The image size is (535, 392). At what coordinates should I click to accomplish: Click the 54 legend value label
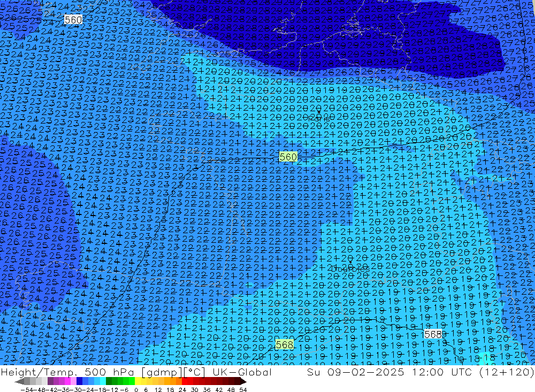point(243,390)
